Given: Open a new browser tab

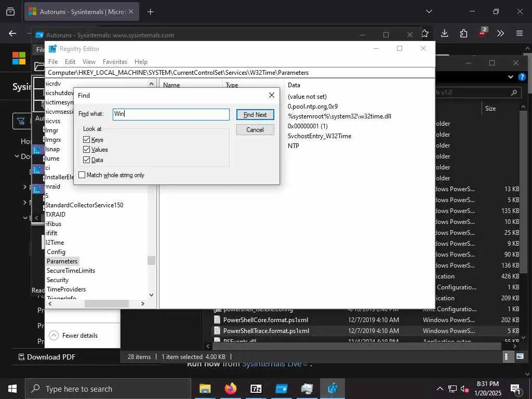Looking at the screenshot, I should [150, 12].
